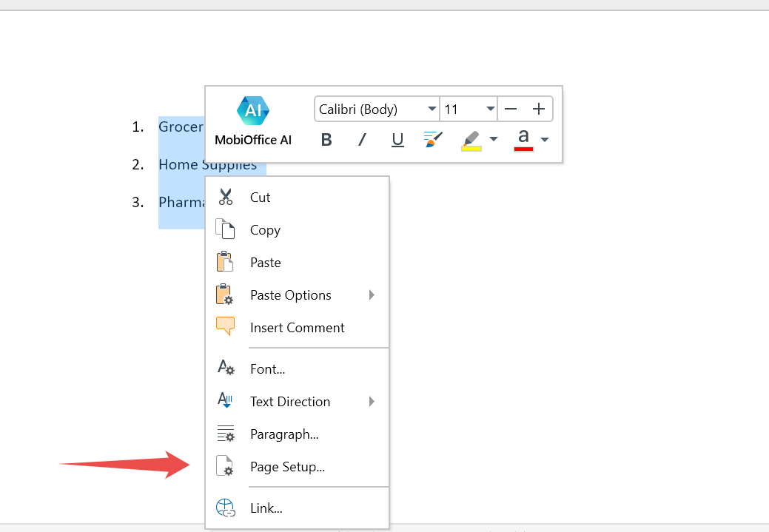Click the Paste Options gear clipboard icon
The width and height of the screenshot is (769, 532).
(x=224, y=294)
